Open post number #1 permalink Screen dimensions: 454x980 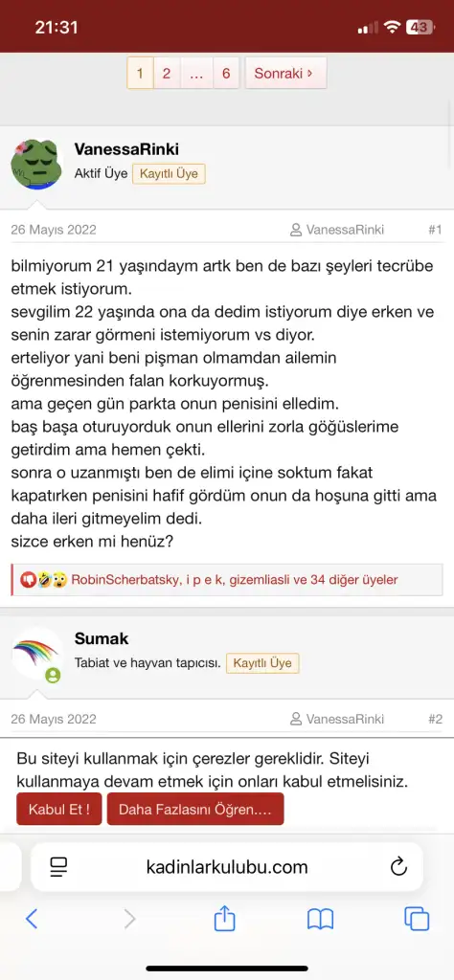tap(435, 230)
